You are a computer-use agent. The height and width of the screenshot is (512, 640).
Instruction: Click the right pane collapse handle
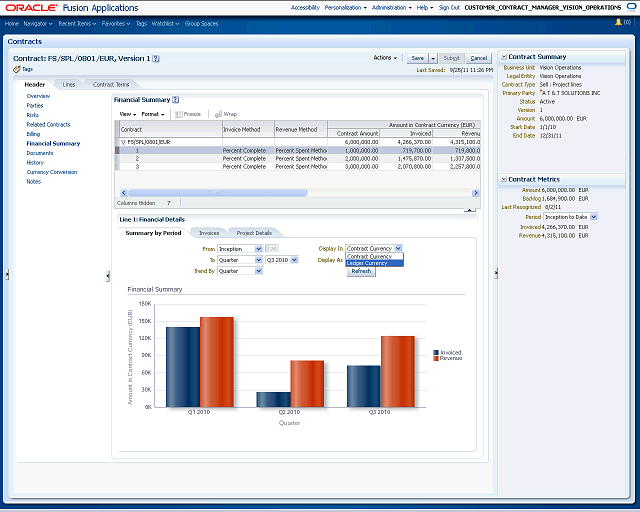[x=496, y=273]
